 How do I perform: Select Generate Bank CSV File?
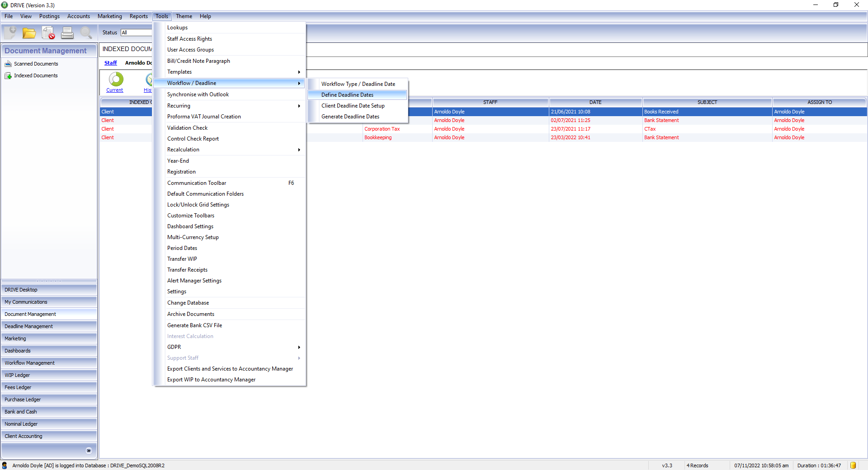tap(229, 325)
